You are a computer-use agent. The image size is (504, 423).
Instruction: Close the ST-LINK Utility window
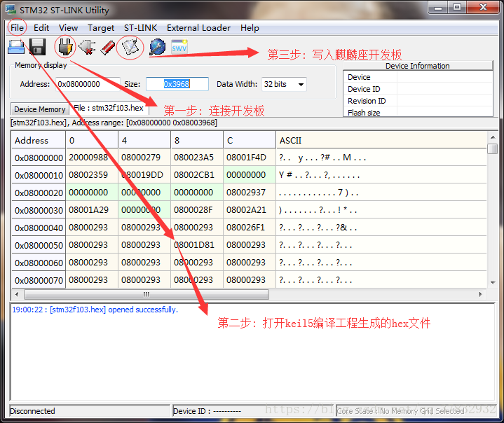483,8
